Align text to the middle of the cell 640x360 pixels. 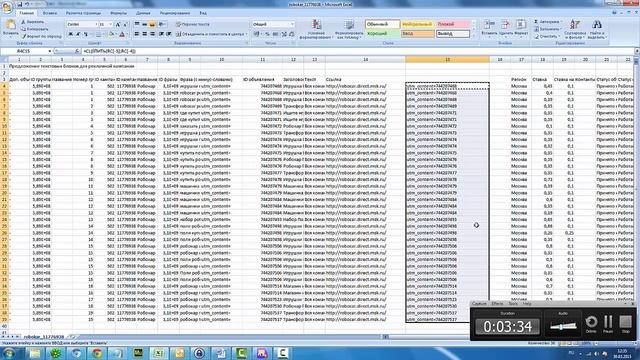[144, 24]
